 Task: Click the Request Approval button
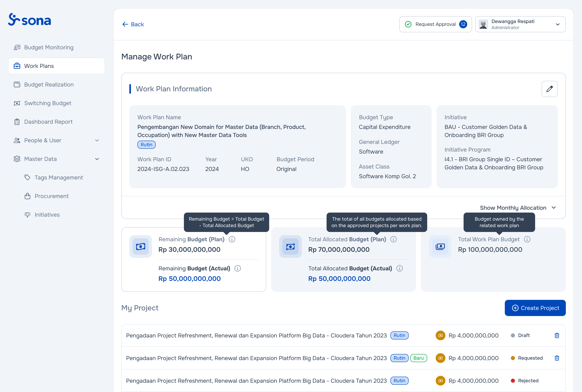(435, 24)
